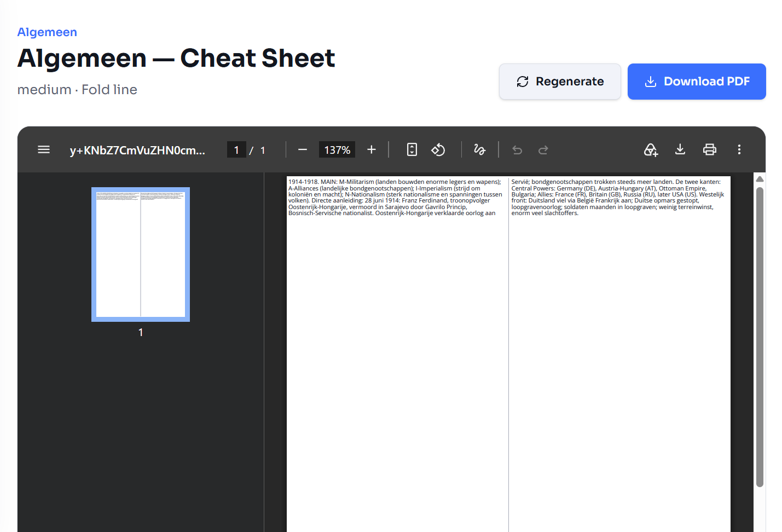The width and height of the screenshot is (782, 532).
Task: Click the text line starting '1914-1918. MAIN'
Action: [x=395, y=182]
